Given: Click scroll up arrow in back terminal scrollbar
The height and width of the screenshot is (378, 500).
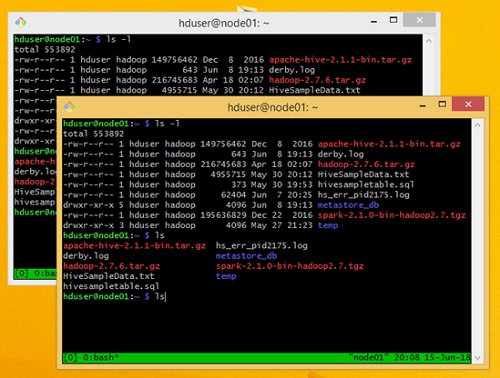Looking at the screenshot, I should tap(429, 41).
